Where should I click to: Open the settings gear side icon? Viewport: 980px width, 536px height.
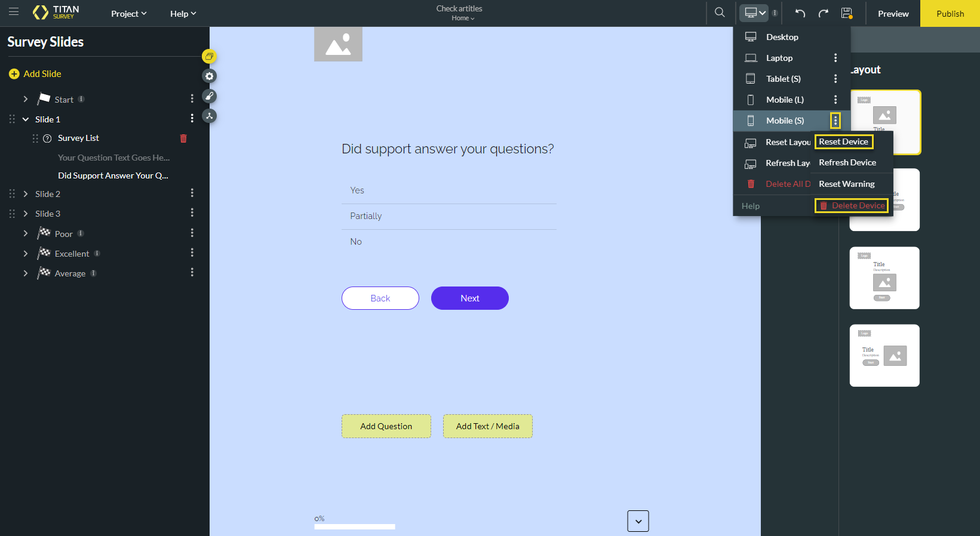[209, 76]
